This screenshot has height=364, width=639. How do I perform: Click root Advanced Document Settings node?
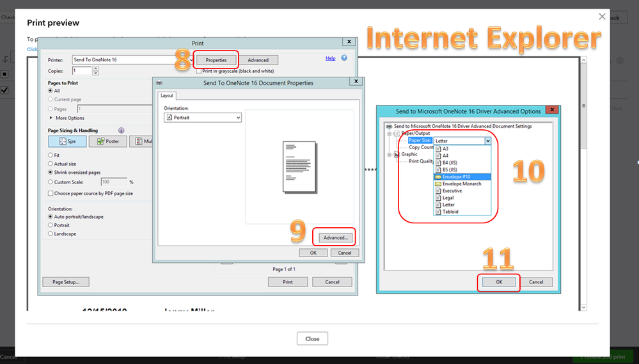(462, 127)
